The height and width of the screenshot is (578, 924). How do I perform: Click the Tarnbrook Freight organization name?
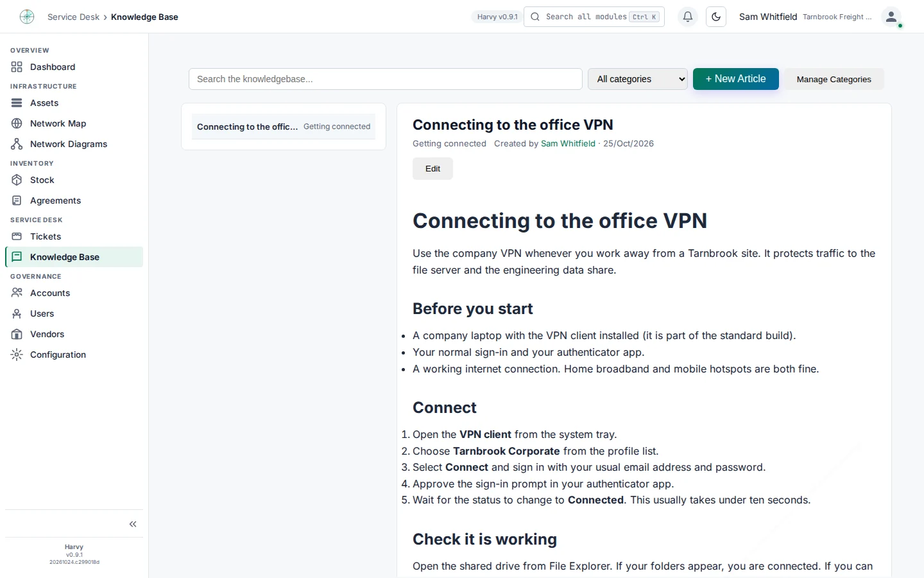[x=837, y=17]
